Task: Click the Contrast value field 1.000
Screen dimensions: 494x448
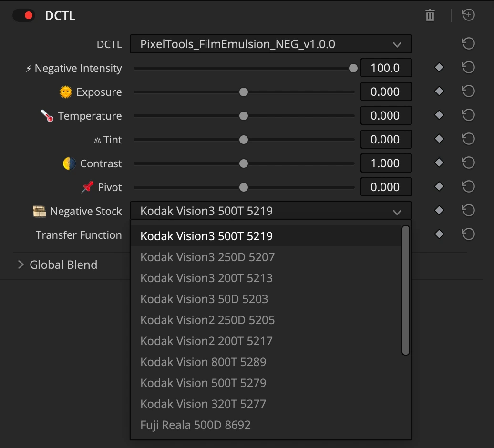Action: tap(386, 163)
